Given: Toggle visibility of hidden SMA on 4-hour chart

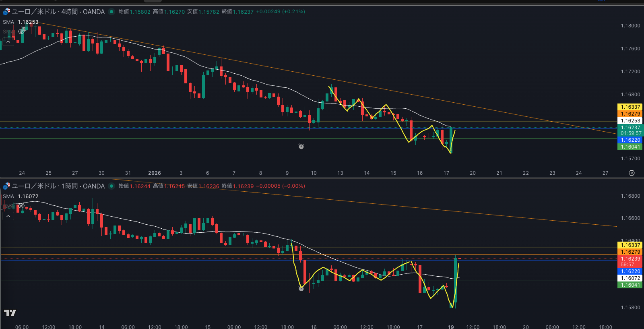Looking at the screenshot, I should tap(21, 31).
